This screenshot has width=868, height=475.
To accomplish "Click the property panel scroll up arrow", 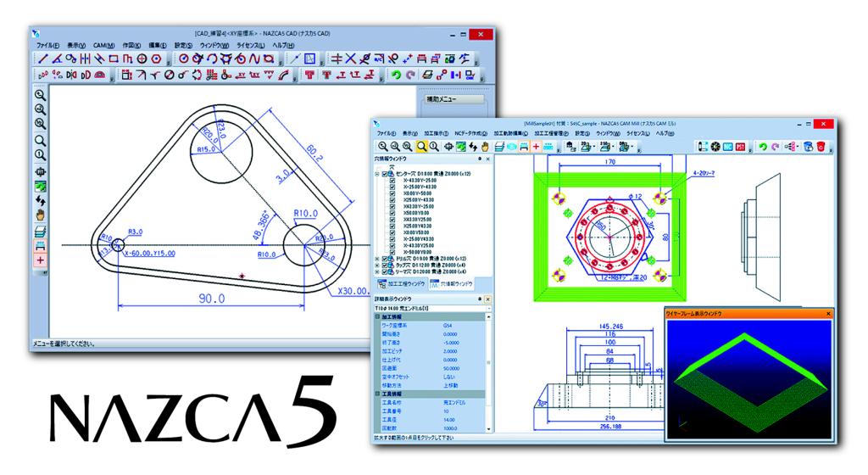I will (x=489, y=316).
